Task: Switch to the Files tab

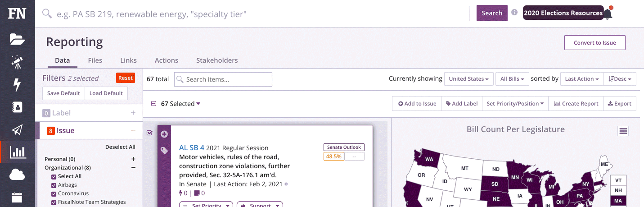Action: coord(95,60)
